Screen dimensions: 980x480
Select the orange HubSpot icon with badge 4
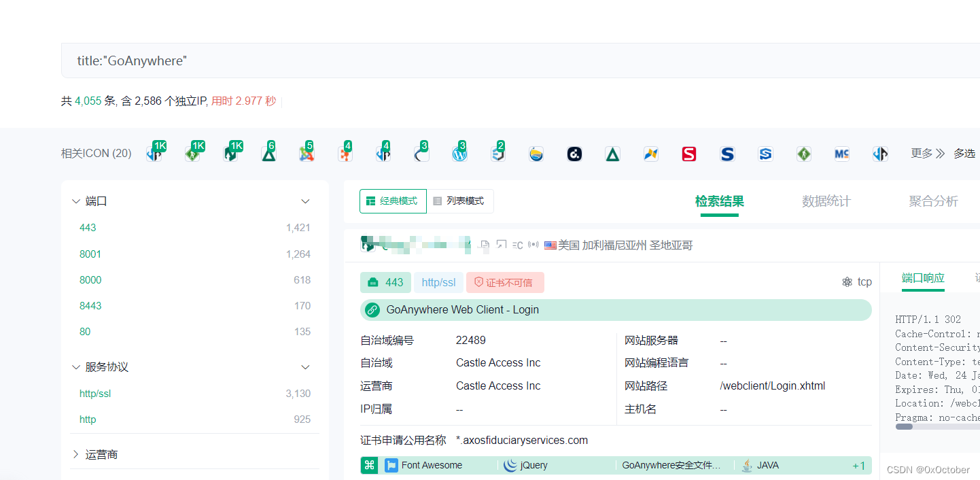pyautogui.click(x=345, y=154)
